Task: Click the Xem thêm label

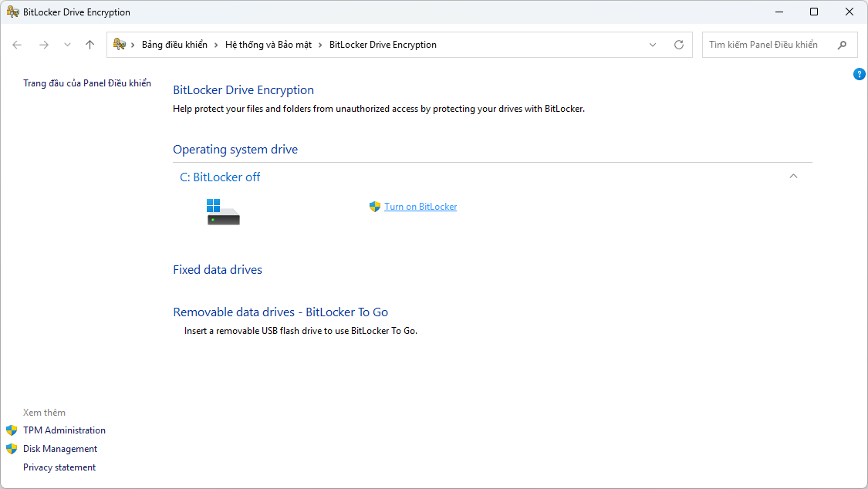Action: point(44,413)
